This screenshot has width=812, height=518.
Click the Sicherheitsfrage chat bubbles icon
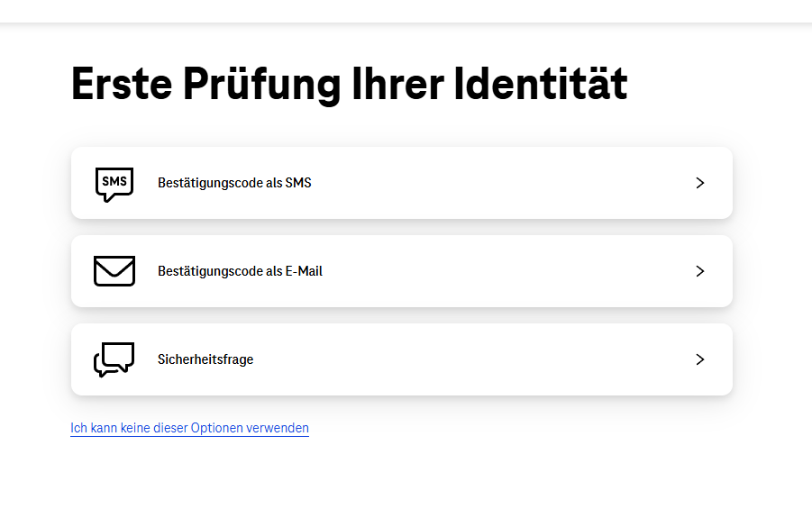[x=114, y=359]
